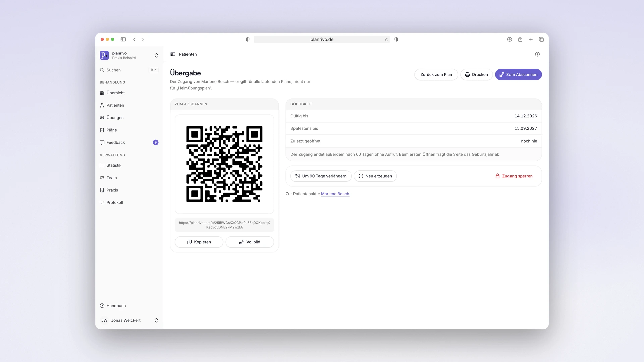Click the Spätestens bis label
Viewport: 644px width, 362px height.
tap(304, 128)
